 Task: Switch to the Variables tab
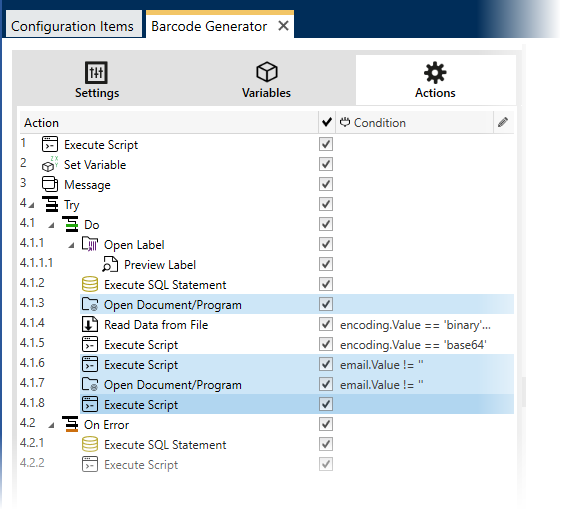pos(266,80)
